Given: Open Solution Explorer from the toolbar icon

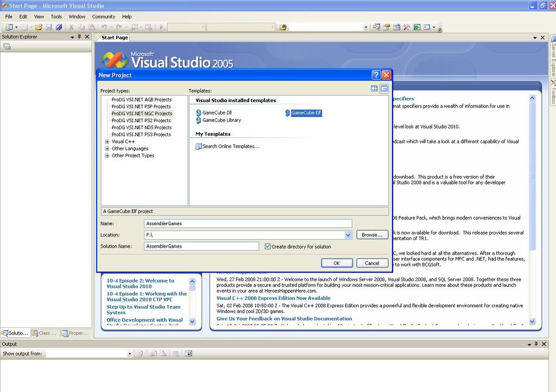Looking at the screenshot, I should (377, 27).
